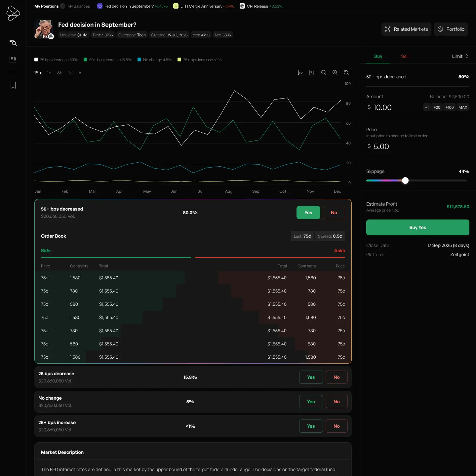Adjust the Slippage slider handle

(405, 180)
